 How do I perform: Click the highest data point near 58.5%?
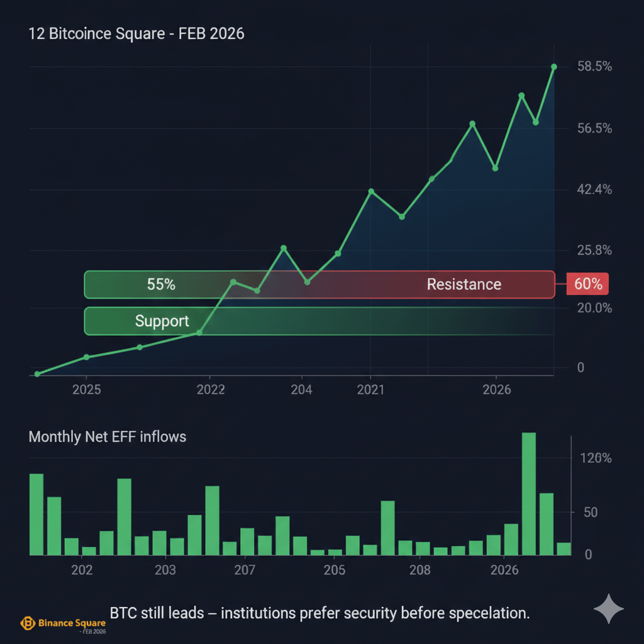point(554,67)
